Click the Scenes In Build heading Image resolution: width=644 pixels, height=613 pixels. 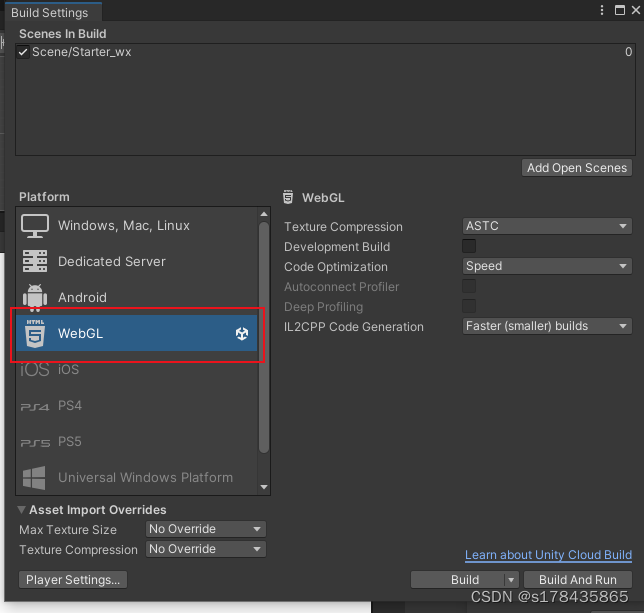(x=63, y=34)
